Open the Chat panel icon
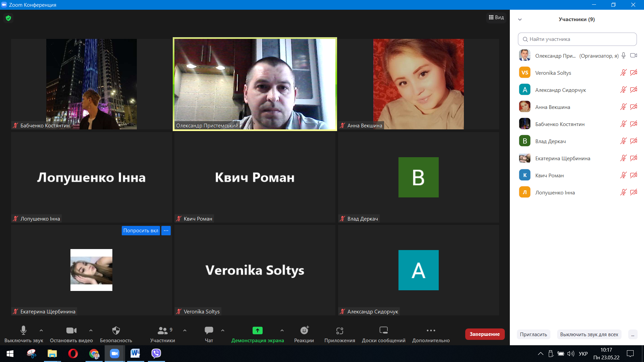 point(209,331)
